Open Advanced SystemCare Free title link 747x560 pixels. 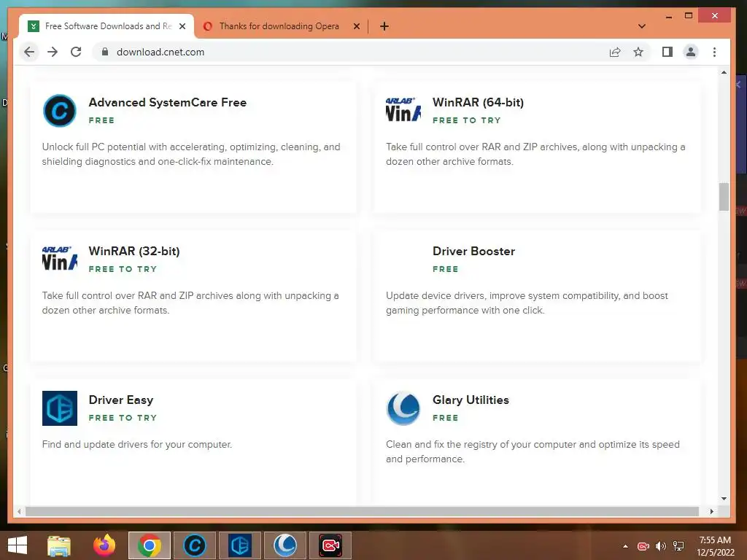(168, 102)
